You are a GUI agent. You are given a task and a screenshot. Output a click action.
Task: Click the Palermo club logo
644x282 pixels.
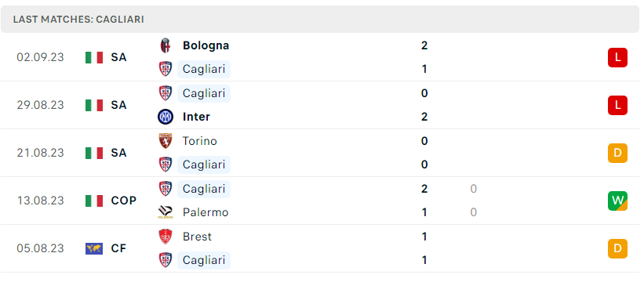tap(165, 212)
